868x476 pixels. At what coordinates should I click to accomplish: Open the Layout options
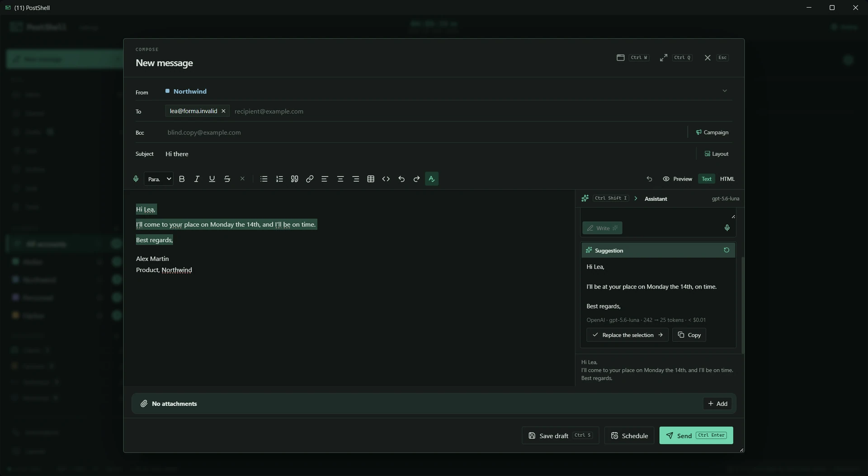click(x=717, y=154)
